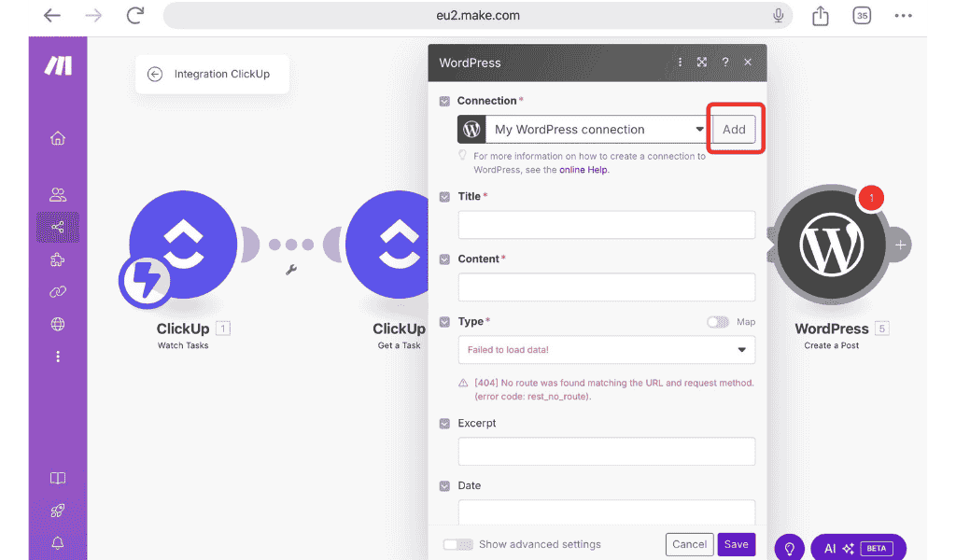The width and height of the screenshot is (956, 560).
Task: Click the back arrow beside Integration ClickUp
Action: (155, 74)
